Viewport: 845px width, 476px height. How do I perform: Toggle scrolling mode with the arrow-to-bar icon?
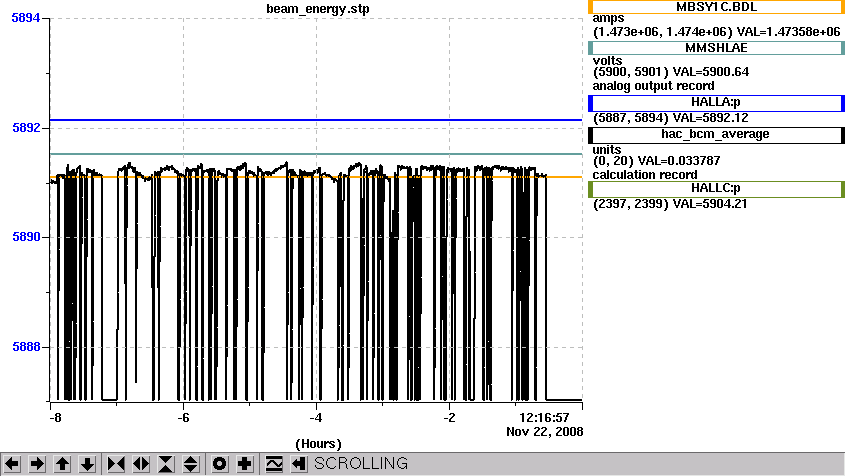[x=299, y=464]
